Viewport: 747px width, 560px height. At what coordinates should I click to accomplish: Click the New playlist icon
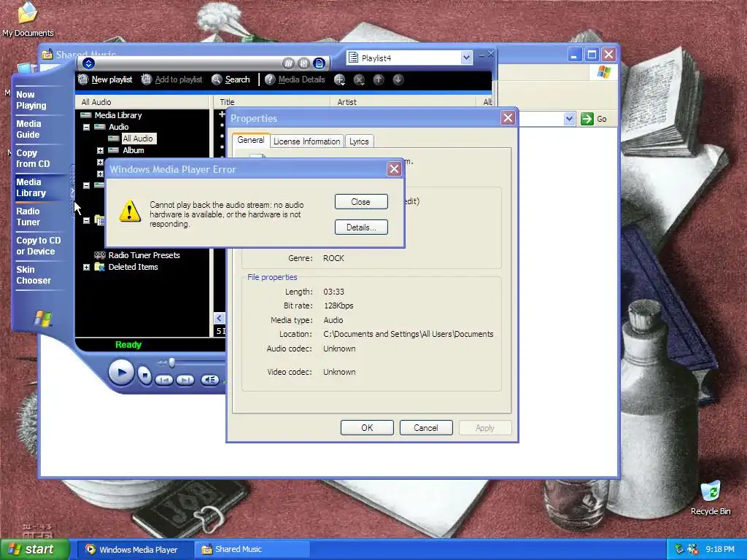pos(83,79)
